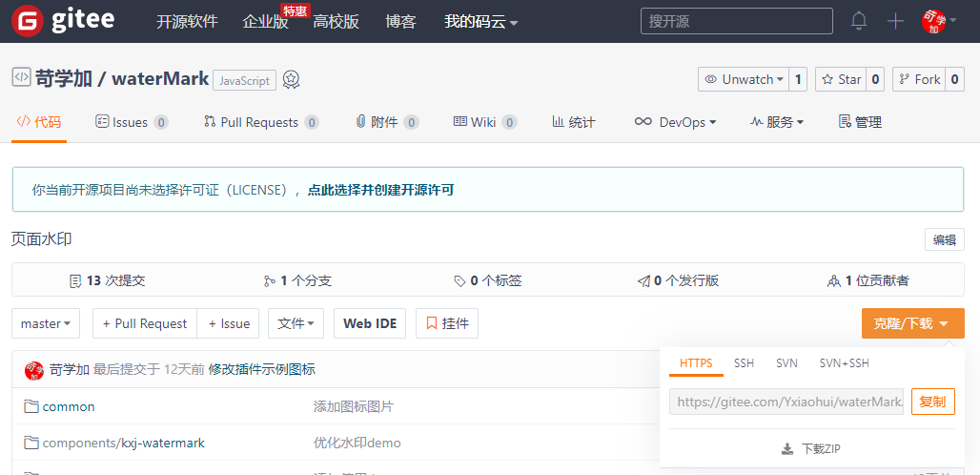Click the Fork branch icon
Viewport: 980px width, 475px height.
(904, 79)
